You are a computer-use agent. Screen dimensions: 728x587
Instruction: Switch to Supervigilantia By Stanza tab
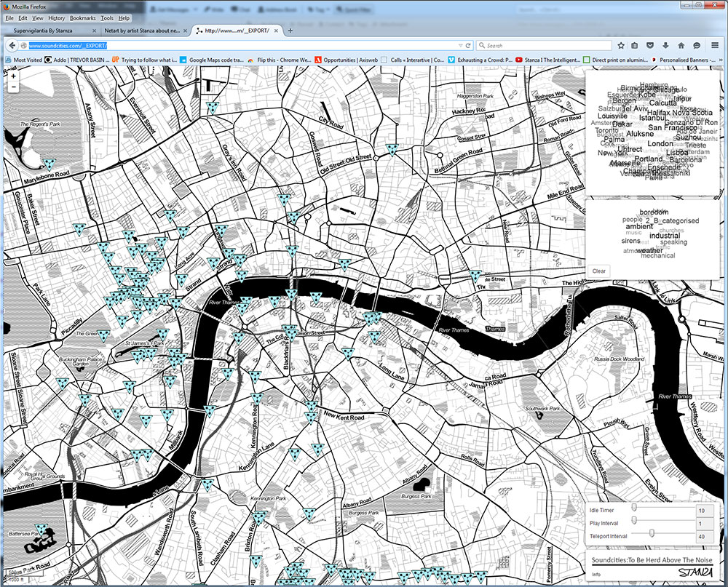(47, 31)
